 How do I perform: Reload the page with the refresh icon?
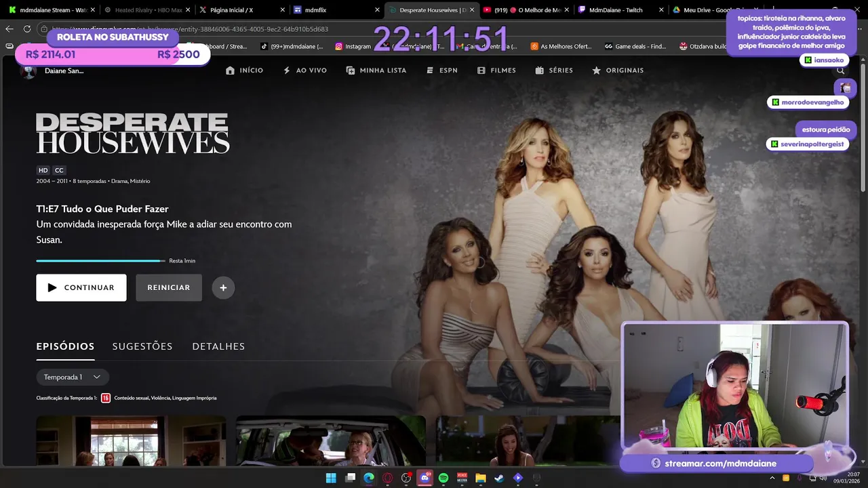[x=27, y=28]
